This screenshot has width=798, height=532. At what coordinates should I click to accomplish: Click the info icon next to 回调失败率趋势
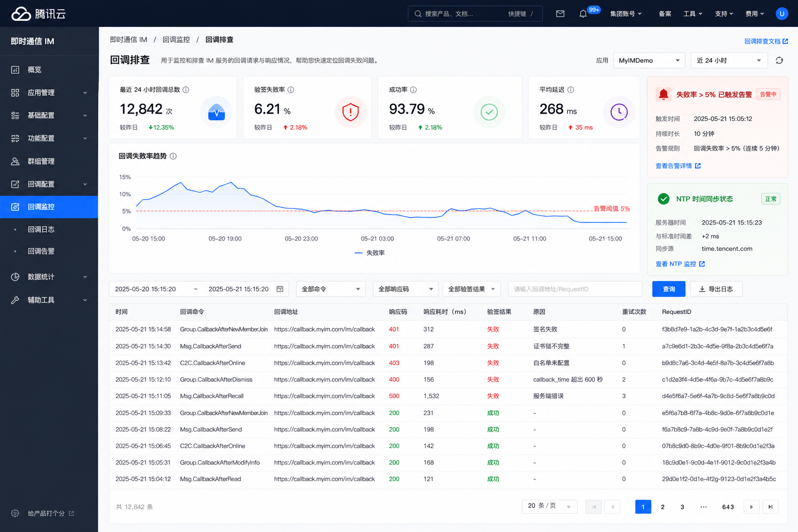174,156
